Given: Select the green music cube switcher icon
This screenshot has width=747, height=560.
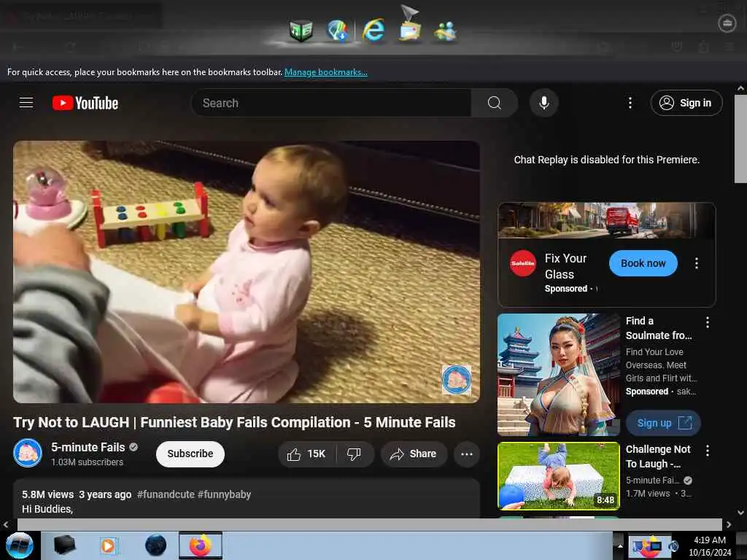Looking at the screenshot, I should 301,31.
